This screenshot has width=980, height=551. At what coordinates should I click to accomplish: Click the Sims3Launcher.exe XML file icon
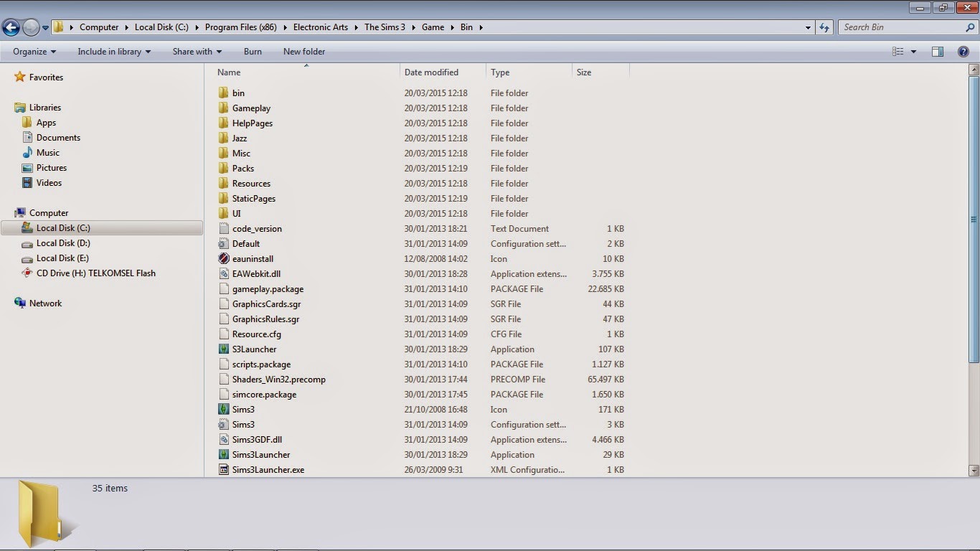(x=224, y=470)
